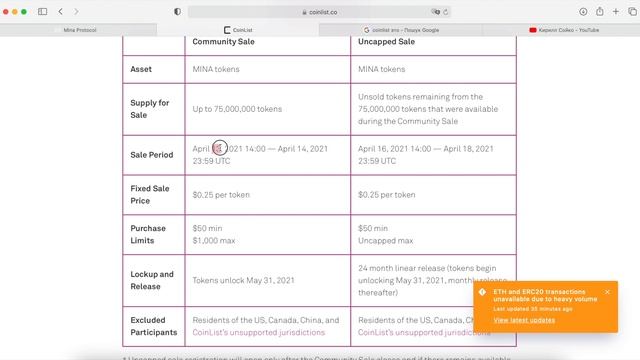Click the coinlist.co address bar
This screenshot has height=360, width=640.
tap(320, 12)
